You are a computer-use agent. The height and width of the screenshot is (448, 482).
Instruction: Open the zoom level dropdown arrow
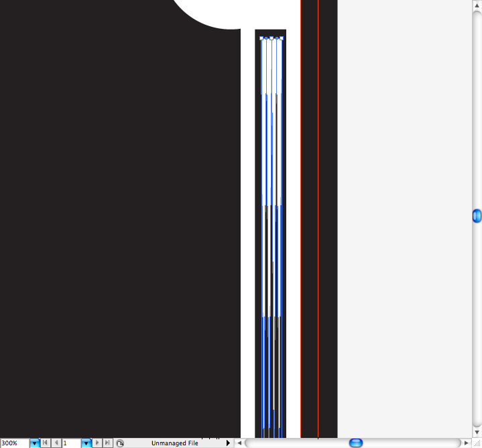click(34, 443)
